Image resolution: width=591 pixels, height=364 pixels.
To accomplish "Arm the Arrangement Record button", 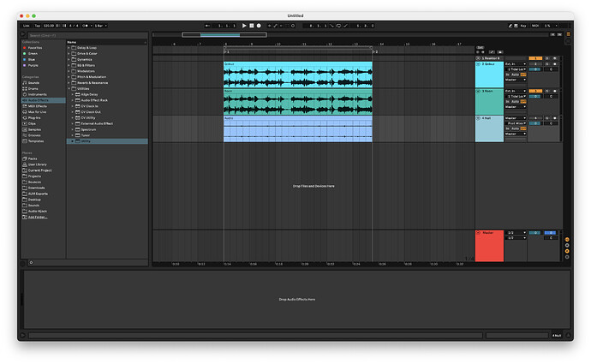I will point(259,26).
